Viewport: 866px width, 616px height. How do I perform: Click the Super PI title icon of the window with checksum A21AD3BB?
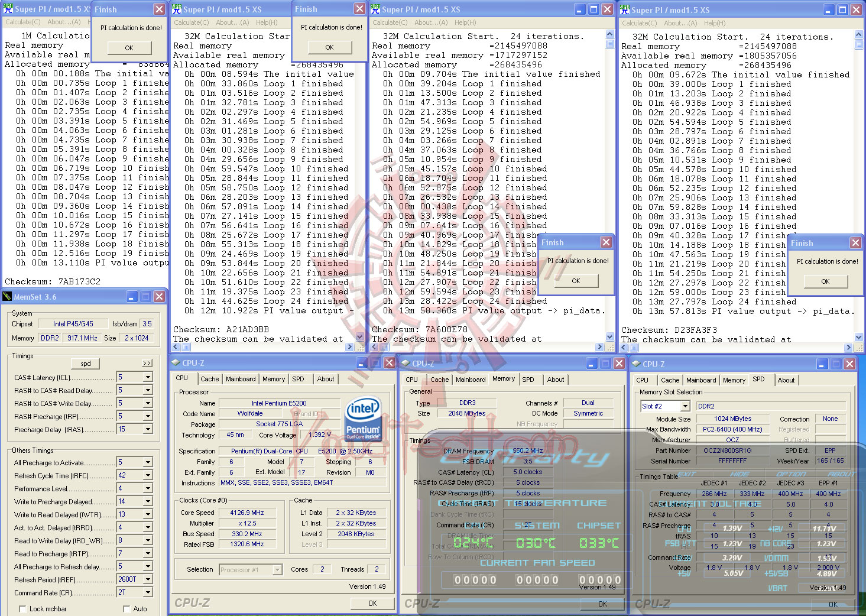tap(177, 9)
